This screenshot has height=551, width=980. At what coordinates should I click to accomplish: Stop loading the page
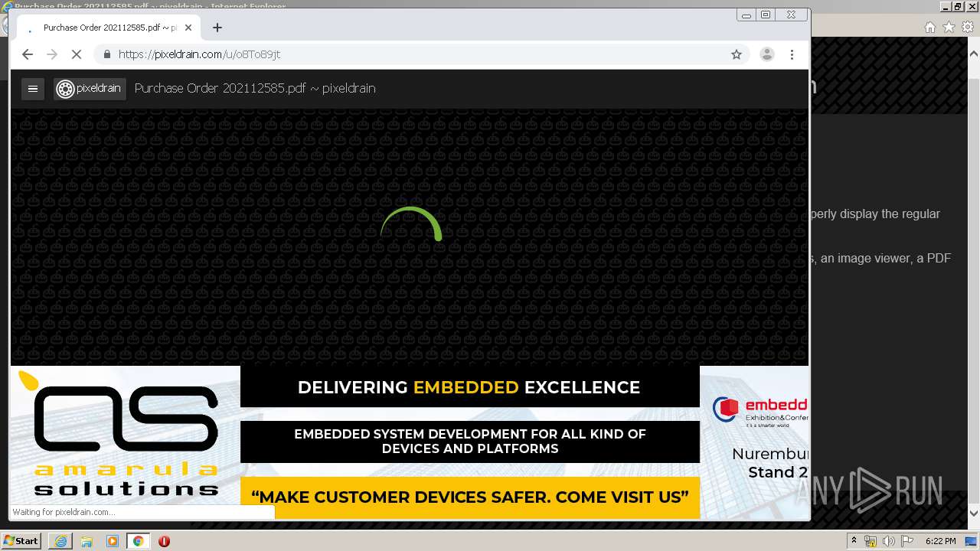(x=77, y=54)
